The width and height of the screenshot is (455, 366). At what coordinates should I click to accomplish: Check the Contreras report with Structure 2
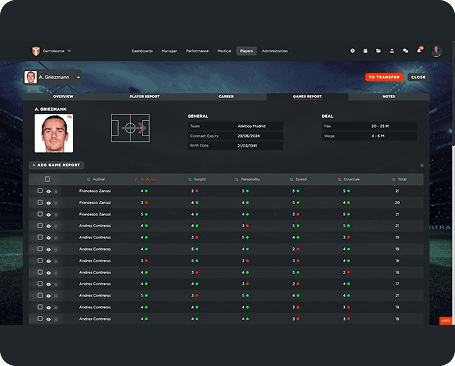[40, 272]
